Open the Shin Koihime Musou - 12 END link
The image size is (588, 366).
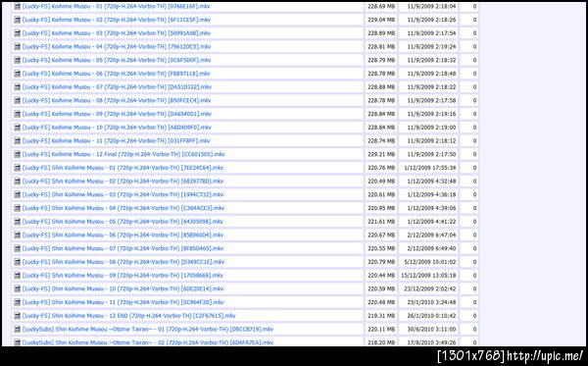tap(128, 316)
